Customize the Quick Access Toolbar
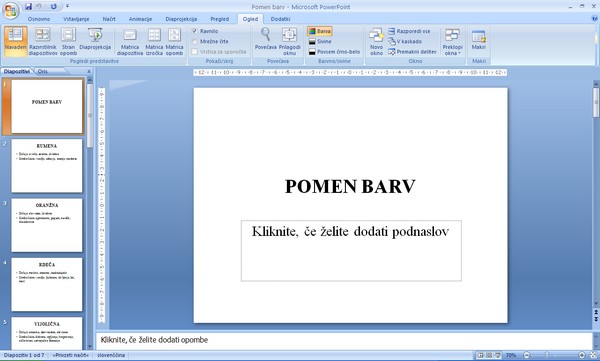Viewport: 600px width, 361px height. click(x=67, y=7)
